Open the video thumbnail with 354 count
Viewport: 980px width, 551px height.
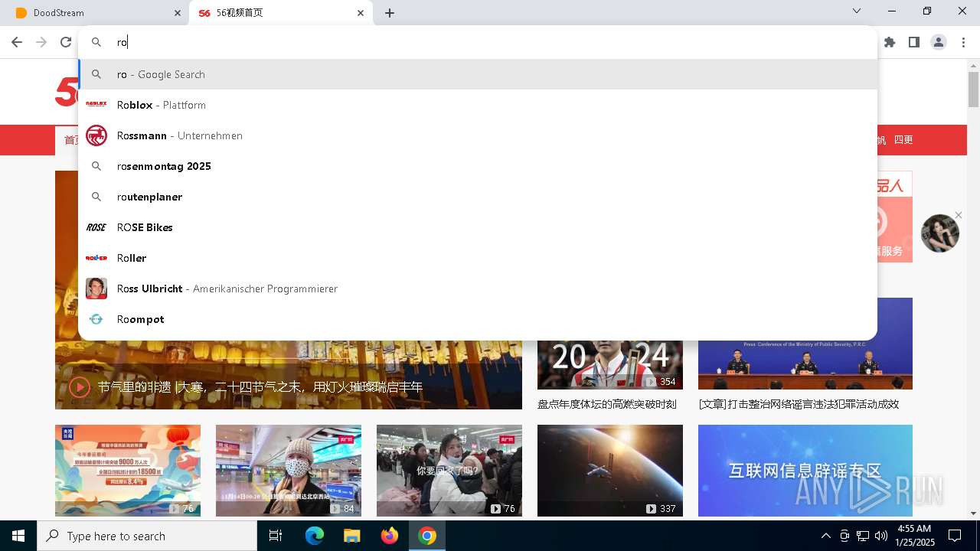pyautogui.click(x=610, y=365)
